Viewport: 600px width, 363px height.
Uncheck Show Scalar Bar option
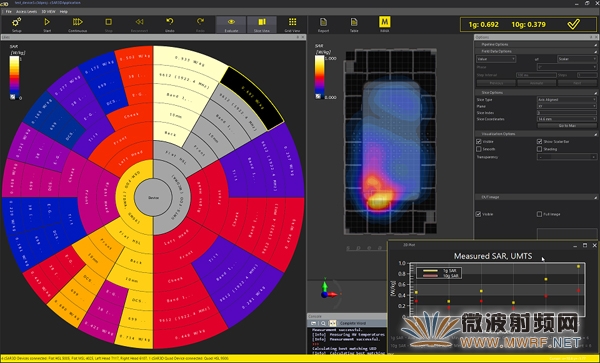tap(540, 142)
